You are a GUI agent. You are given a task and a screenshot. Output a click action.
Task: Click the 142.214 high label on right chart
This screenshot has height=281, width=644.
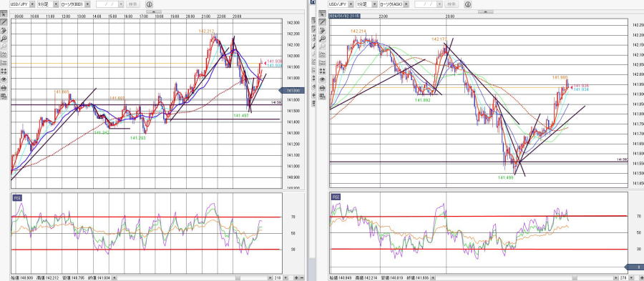[x=358, y=31]
